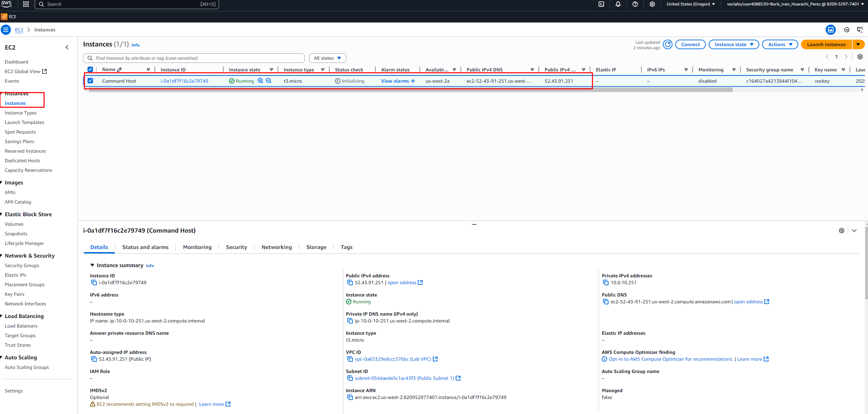Uncheck the Command Host row checkbox
The width and height of the screenshot is (868, 414).
pos(90,81)
